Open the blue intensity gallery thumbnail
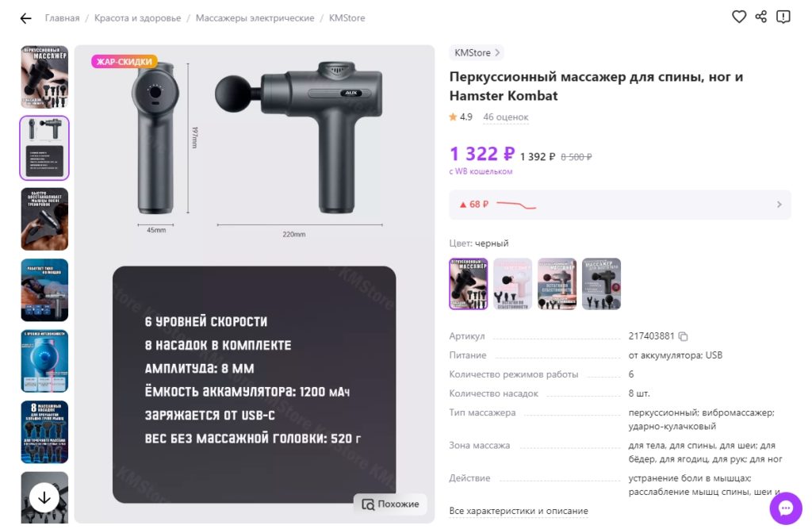Image resolution: width=812 pixels, height=529 pixels. 44,361
